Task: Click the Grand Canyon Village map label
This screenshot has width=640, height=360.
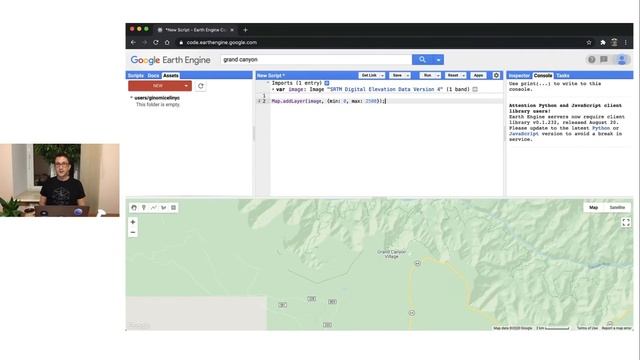Action: [x=391, y=254]
